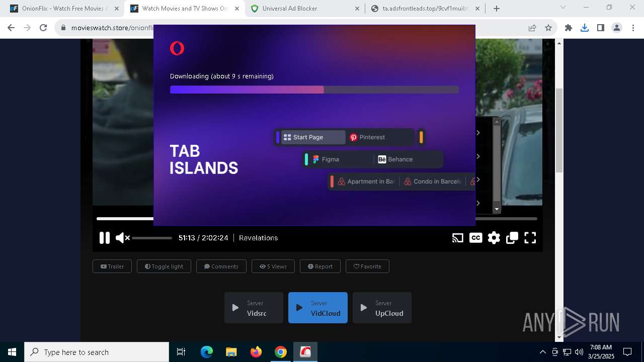The image size is (644, 362).
Task: Select the UpCloud server
Action: click(x=382, y=308)
